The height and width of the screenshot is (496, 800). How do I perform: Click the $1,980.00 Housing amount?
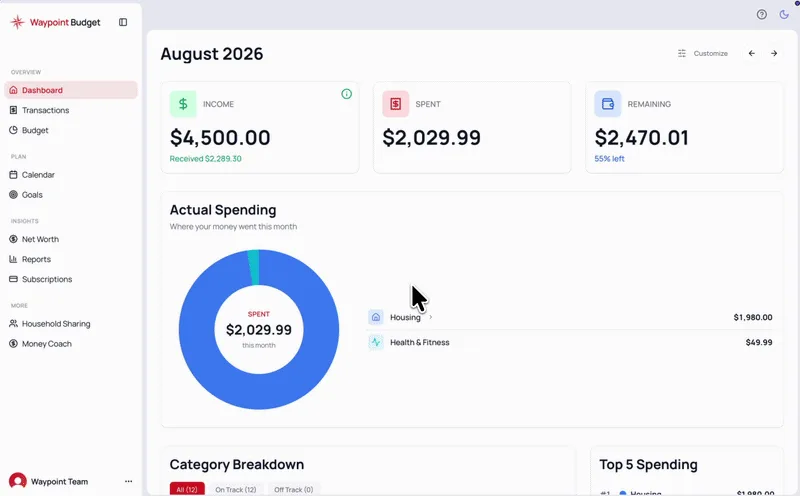pos(753,317)
